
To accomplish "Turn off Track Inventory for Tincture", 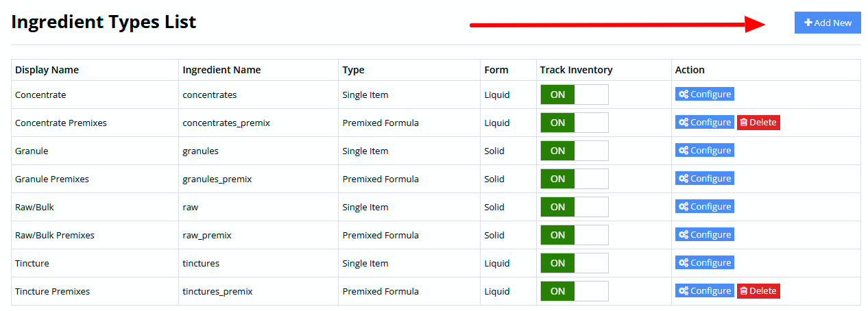I will coord(574,263).
